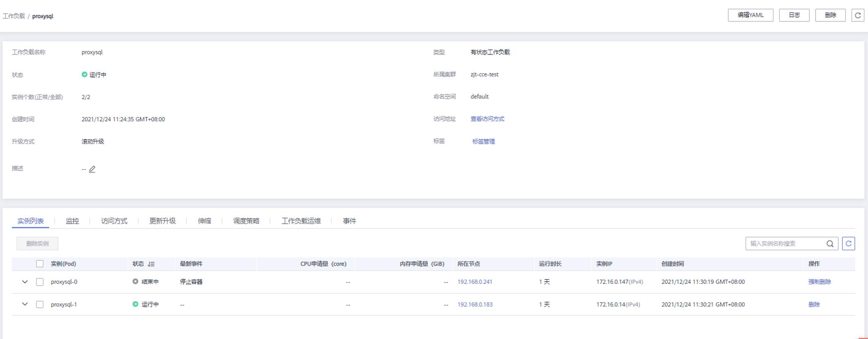Toggle the select-all pods header checkbox
868x339 pixels.
[x=40, y=264]
